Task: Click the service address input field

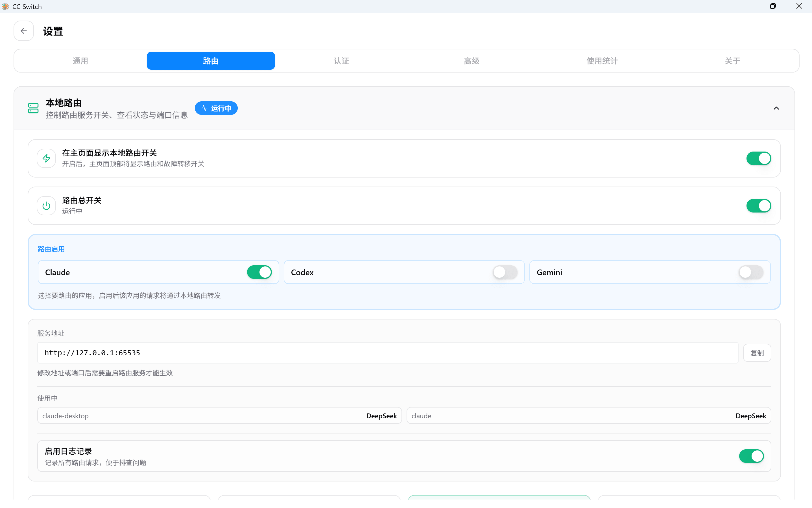Action: pyautogui.click(x=388, y=353)
